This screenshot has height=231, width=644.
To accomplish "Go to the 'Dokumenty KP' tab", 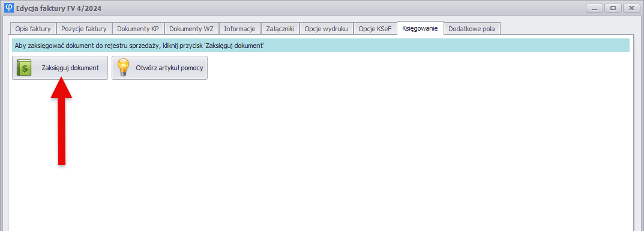I will coord(138,29).
